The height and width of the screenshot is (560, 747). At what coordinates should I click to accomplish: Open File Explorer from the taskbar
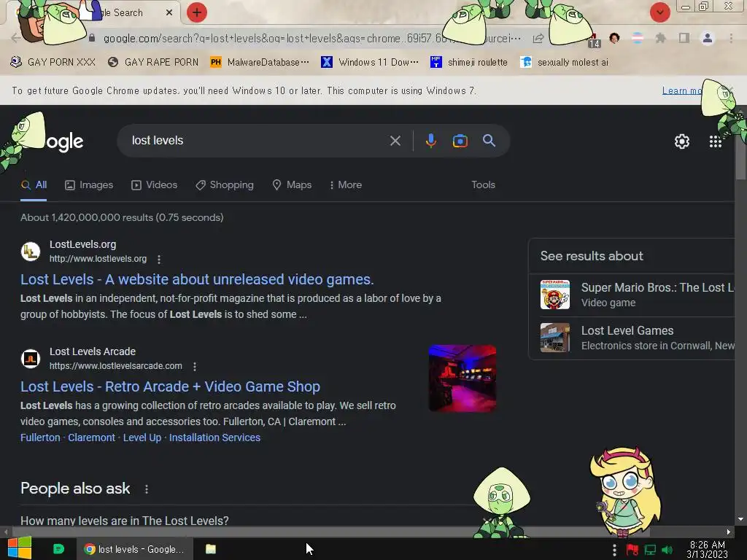[x=211, y=549]
